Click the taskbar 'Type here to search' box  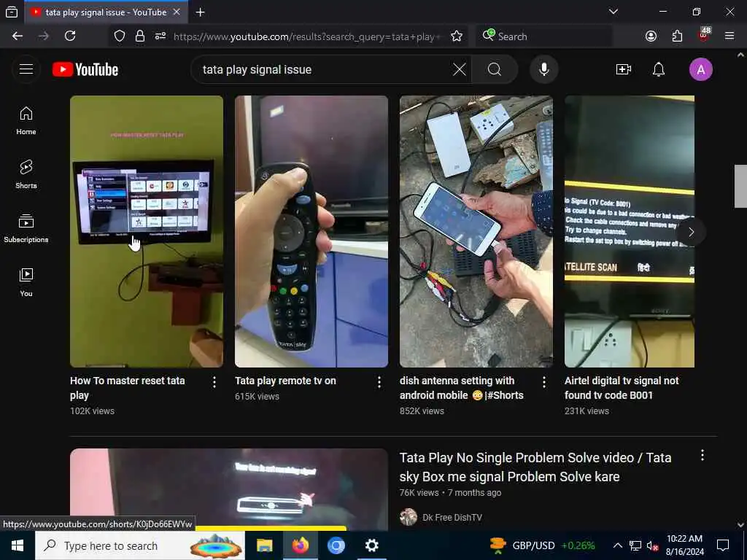(x=140, y=545)
